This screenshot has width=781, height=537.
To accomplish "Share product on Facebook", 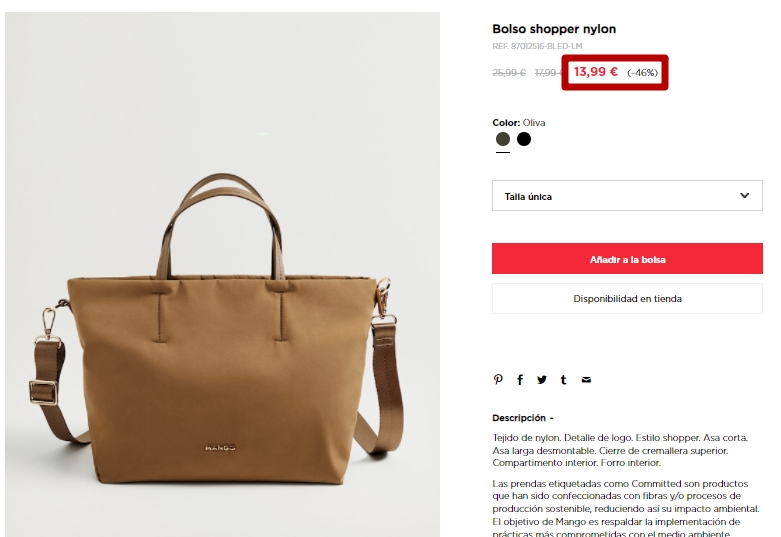I will (x=520, y=380).
